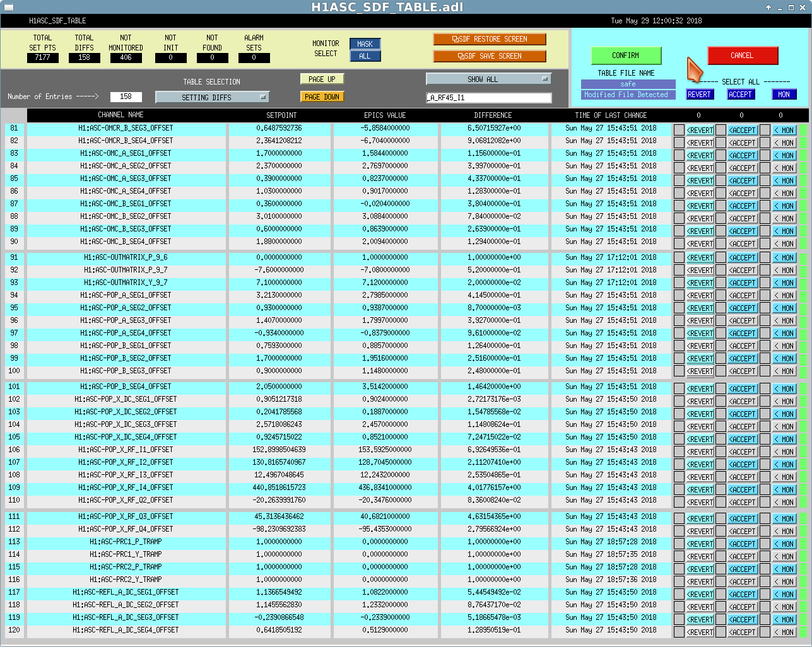
Task: Tick monitor checkbox for H1:ASC-PRC1_P_TRAMP row
Action: click(765, 544)
